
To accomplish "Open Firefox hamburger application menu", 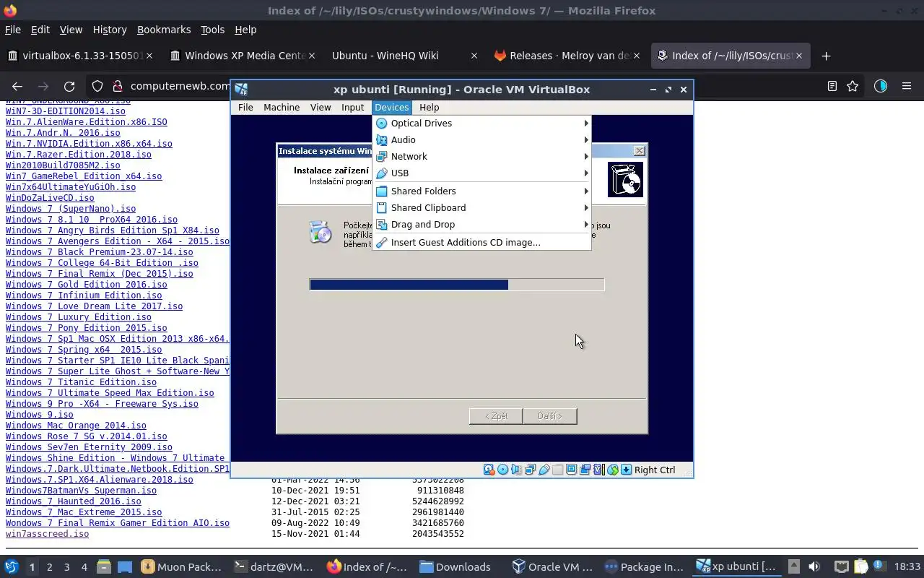I will coord(907,86).
